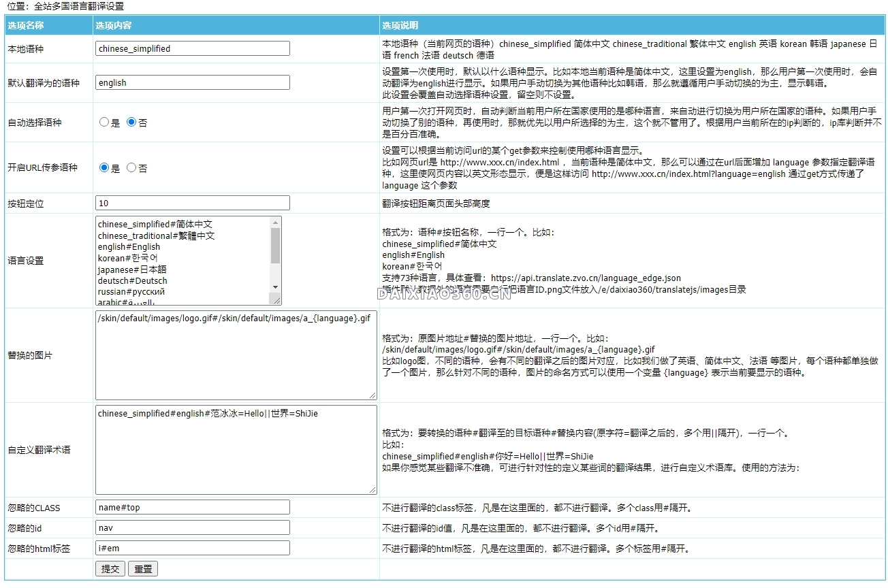The image size is (888, 588).
Task: Click the 忽略的CLASS field with name#top
Action: 192,507
